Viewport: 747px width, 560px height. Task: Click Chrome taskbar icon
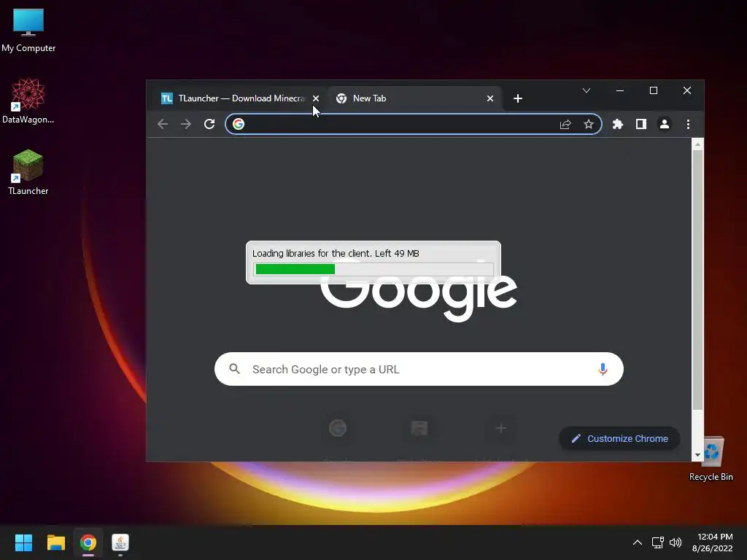click(88, 542)
